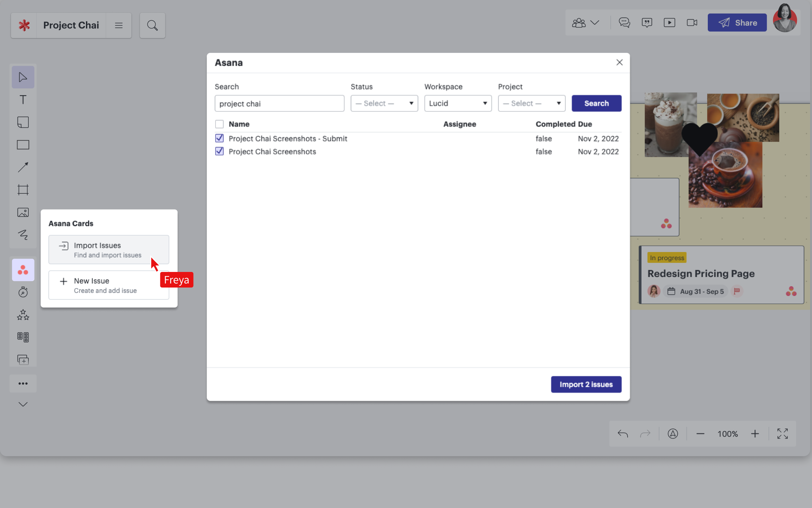Click the frame/container tool icon
The height and width of the screenshot is (508, 812).
pos(23,190)
